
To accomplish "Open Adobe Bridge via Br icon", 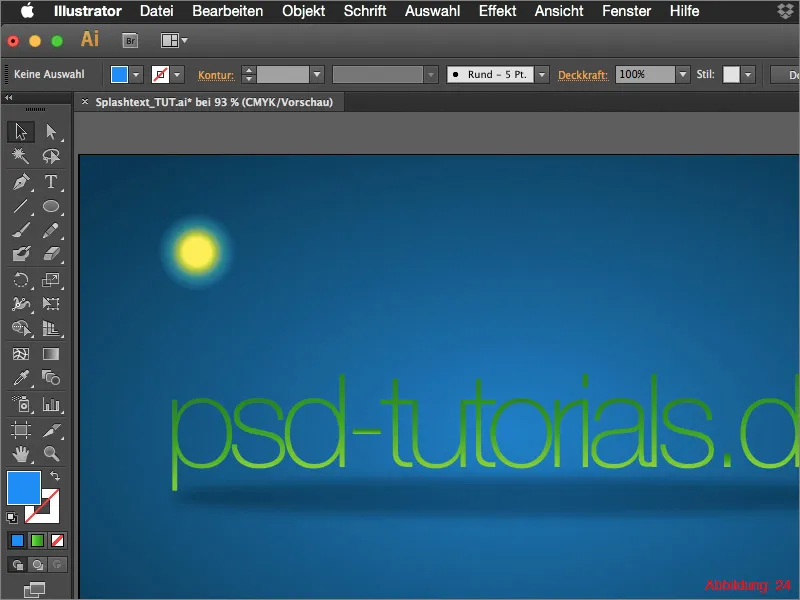I will [x=130, y=40].
